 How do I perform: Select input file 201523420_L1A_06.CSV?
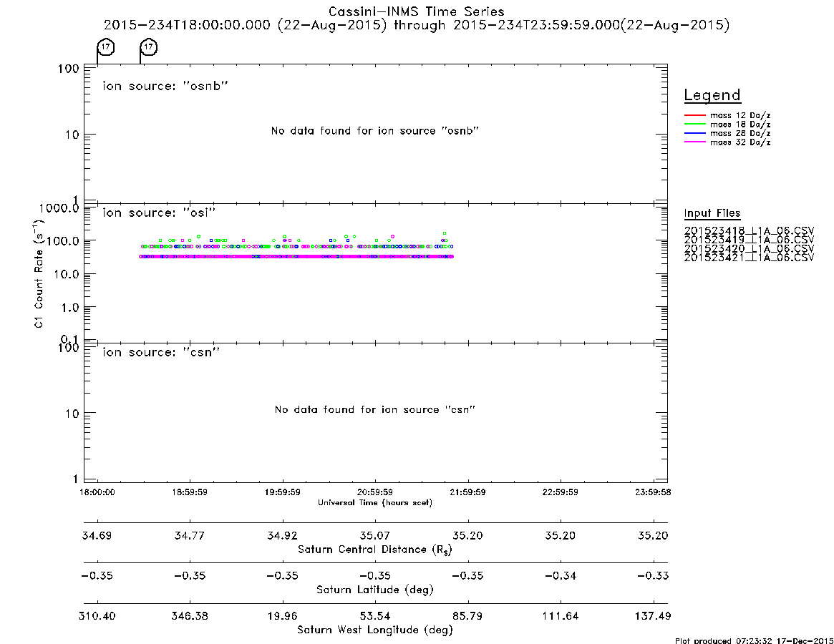[749, 248]
